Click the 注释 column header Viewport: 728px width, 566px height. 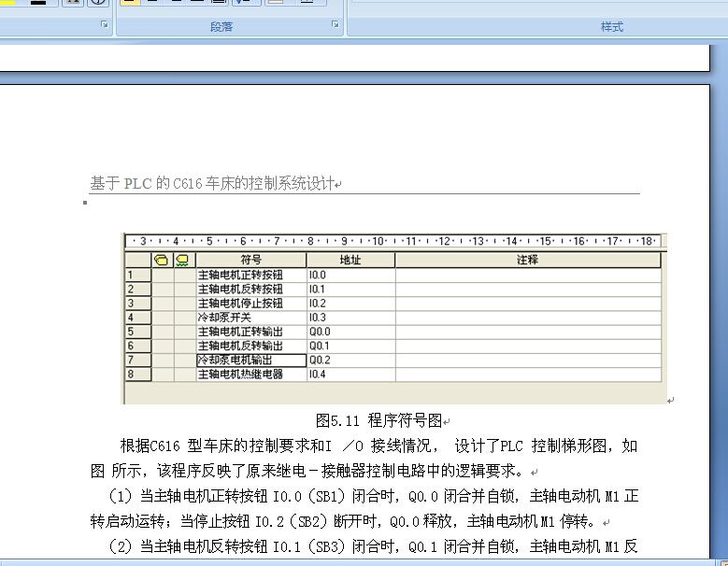tap(528, 260)
